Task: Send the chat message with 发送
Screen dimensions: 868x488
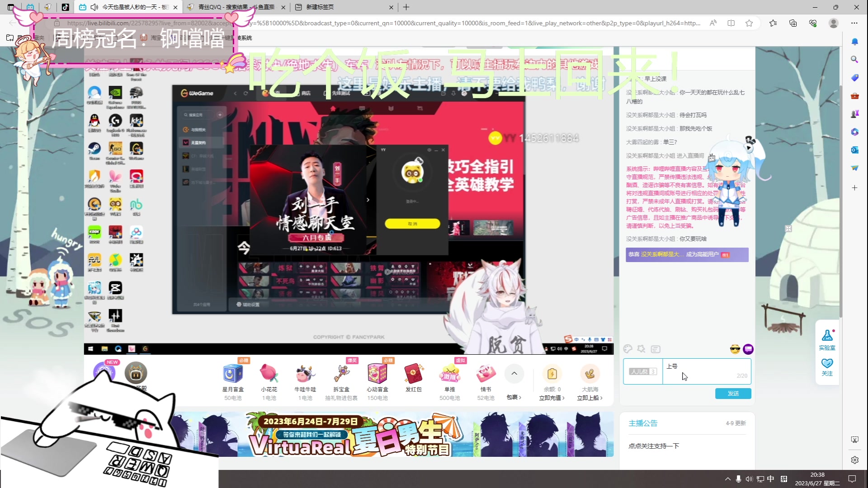Action: click(x=733, y=394)
